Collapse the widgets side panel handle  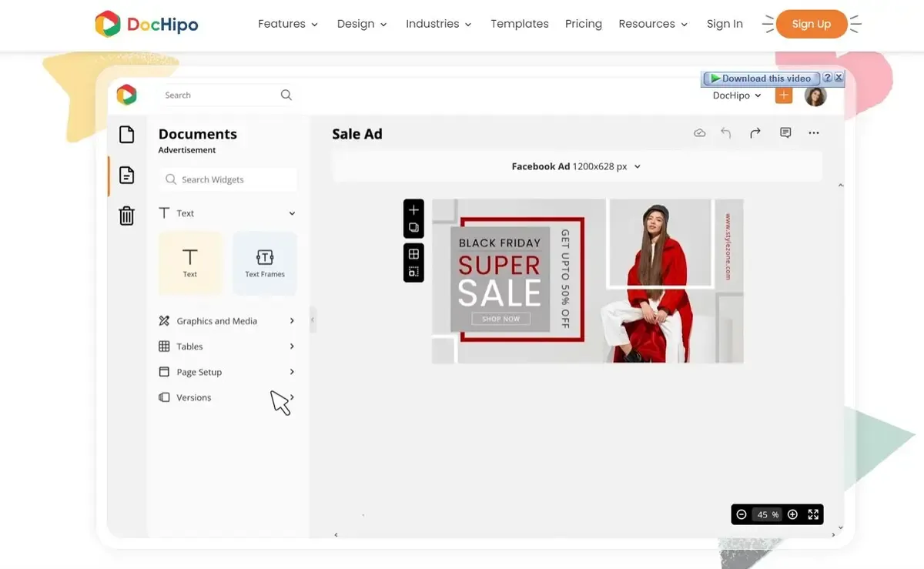coord(313,320)
